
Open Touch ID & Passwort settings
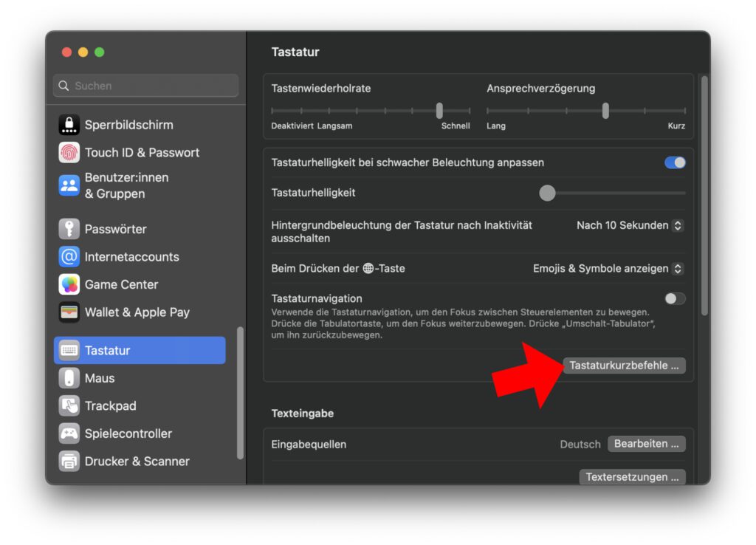142,152
